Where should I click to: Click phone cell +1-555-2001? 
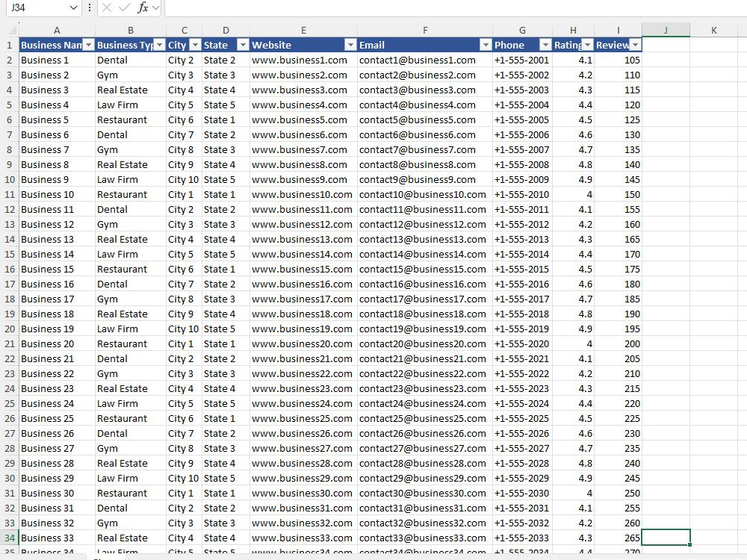tap(522, 60)
